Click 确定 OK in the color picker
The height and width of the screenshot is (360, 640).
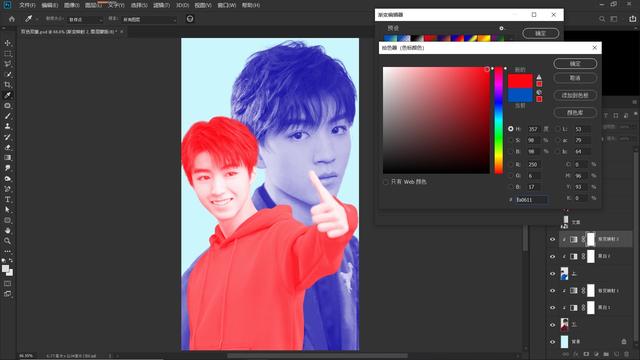(x=575, y=64)
